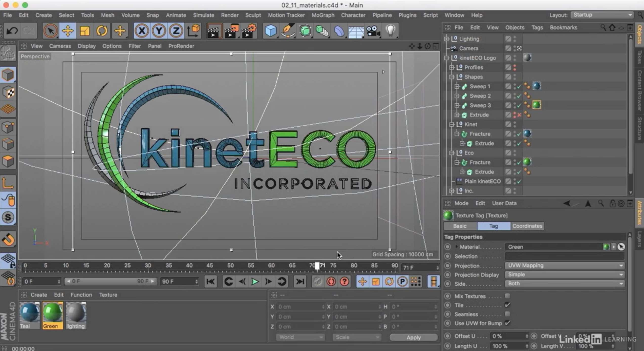Enable the Seamless checkbox
Image resolution: width=644 pixels, height=351 pixels.
[507, 314]
